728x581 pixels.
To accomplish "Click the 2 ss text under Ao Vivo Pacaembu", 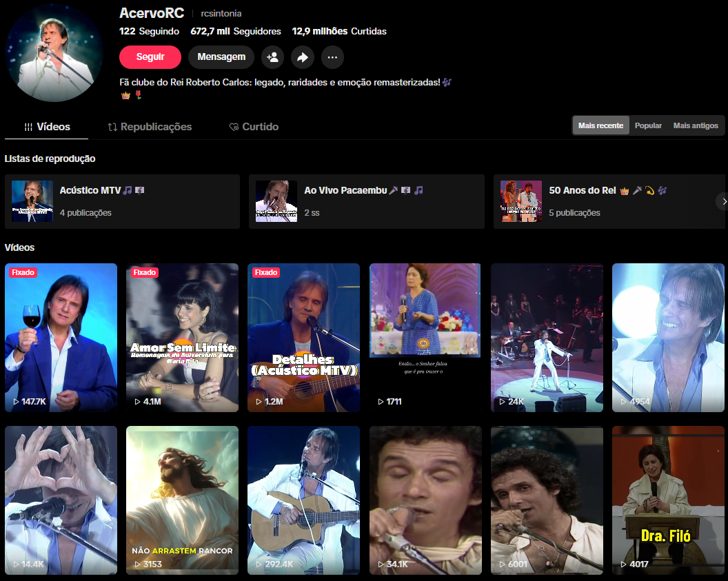I will coord(312,212).
